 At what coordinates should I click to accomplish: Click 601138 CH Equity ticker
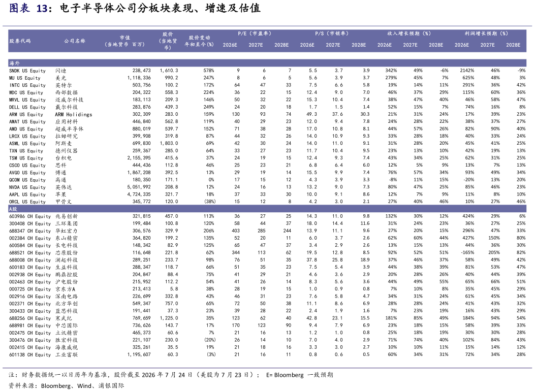[x=30, y=355]
